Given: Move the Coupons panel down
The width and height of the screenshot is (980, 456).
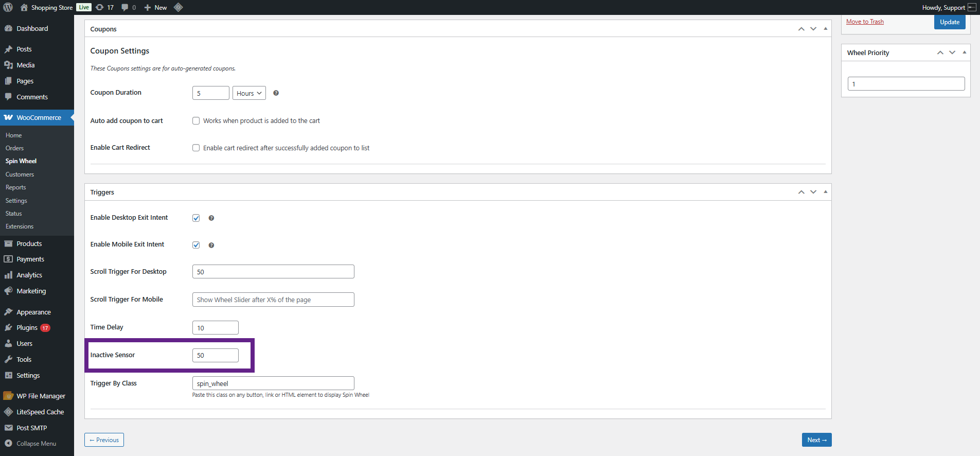Looking at the screenshot, I should click(x=813, y=29).
